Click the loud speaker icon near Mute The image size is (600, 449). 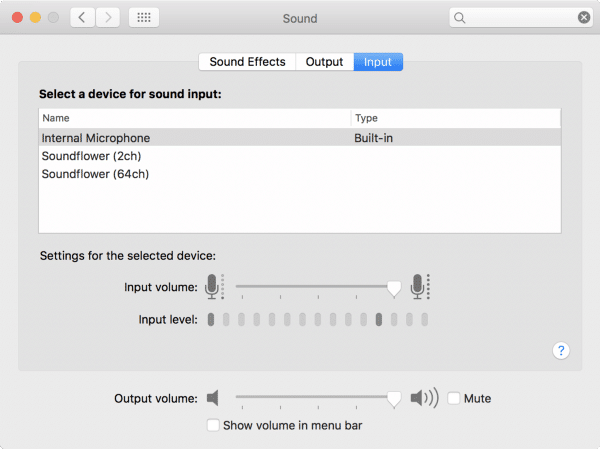pyautogui.click(x=424, y=398)
